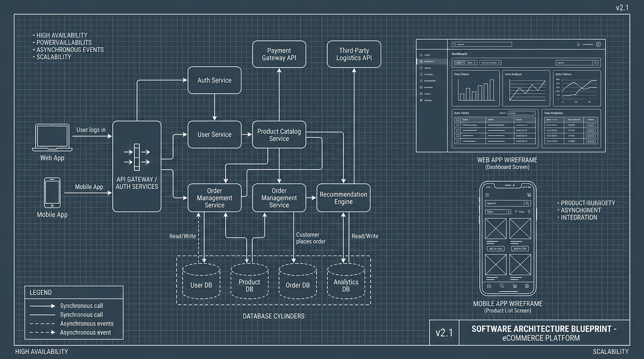Click the funnel icon beside Filter in the mobile wireframe
The image size is (644, 359).
pos(516,212)
